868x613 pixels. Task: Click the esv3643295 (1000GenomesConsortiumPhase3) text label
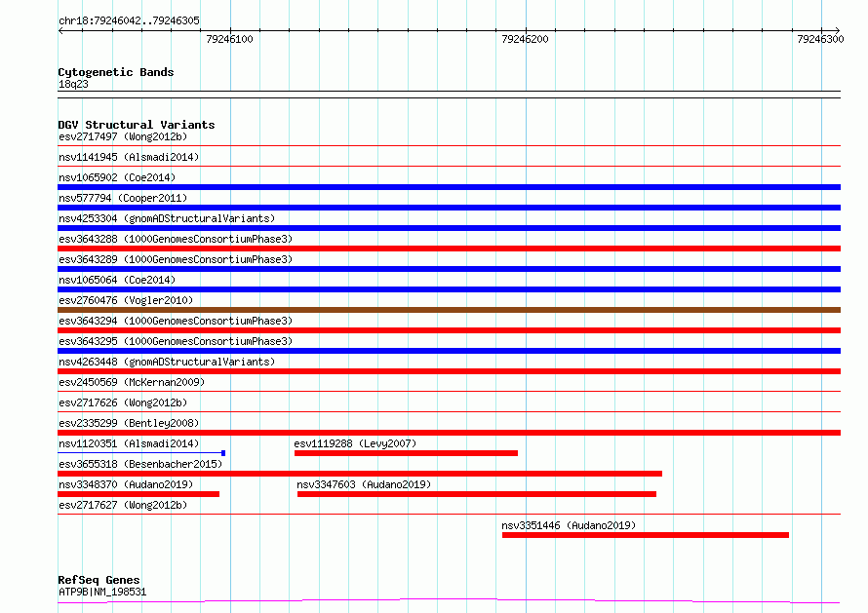pos(176,341)
